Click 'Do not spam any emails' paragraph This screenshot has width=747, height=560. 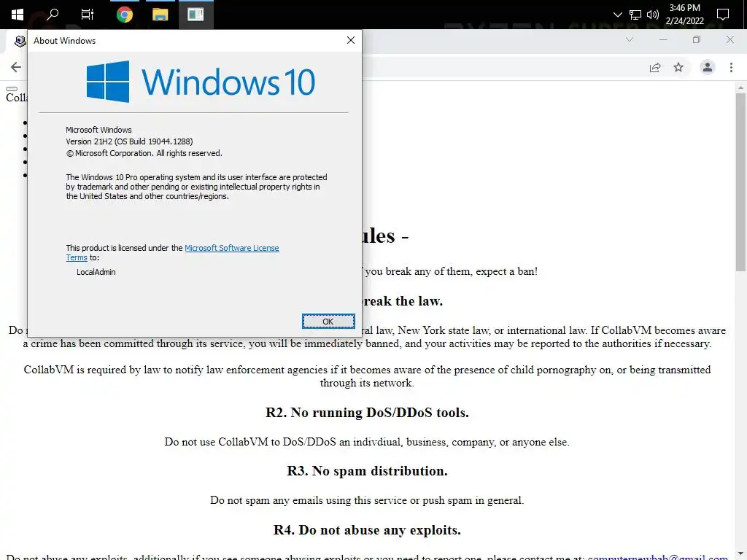[x=367, y=500]
